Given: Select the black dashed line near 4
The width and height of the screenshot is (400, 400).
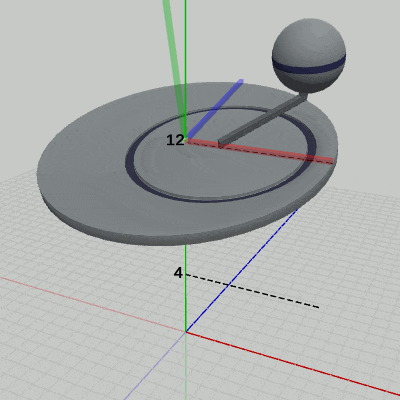Looking at the screenshot, I should pos(252,291).
